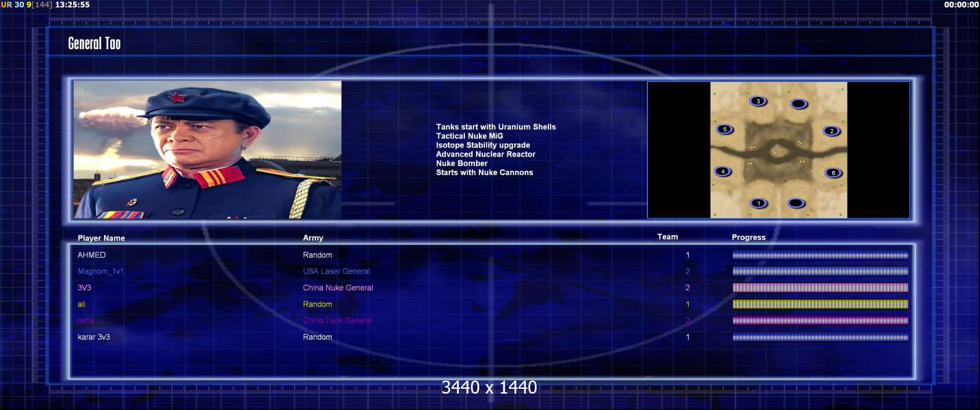980x410 pixels.
Task: Select player name 'karar 3v3'
Action: 94,337
